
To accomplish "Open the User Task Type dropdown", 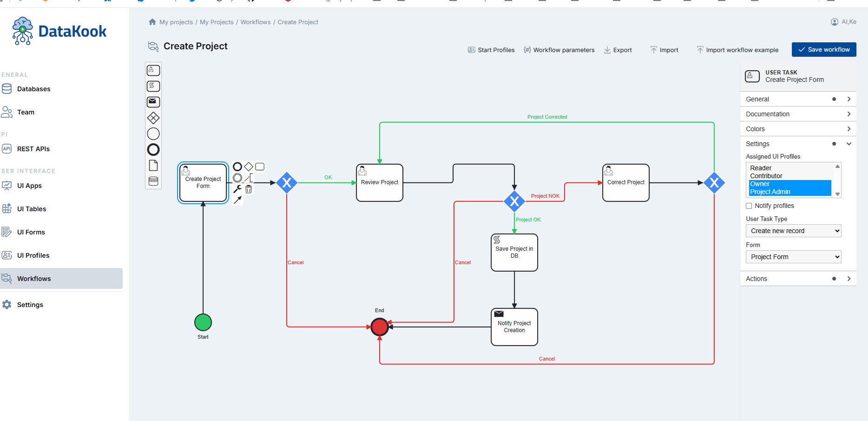I will [793, 231].
